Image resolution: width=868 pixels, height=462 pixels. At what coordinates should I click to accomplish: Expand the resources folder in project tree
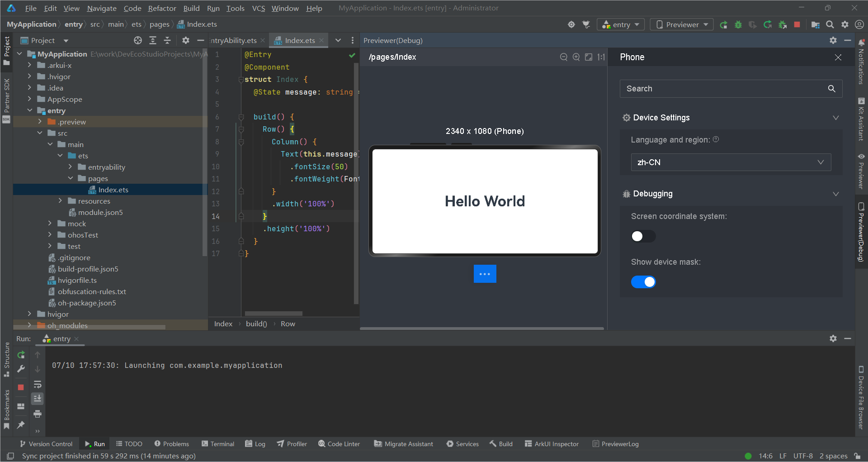tap(60, 201)
